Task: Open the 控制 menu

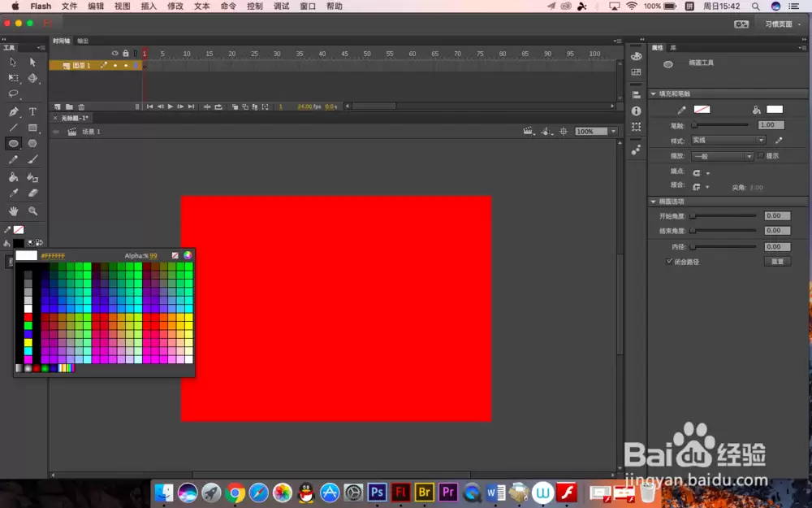Action: (x=255, y=7)
